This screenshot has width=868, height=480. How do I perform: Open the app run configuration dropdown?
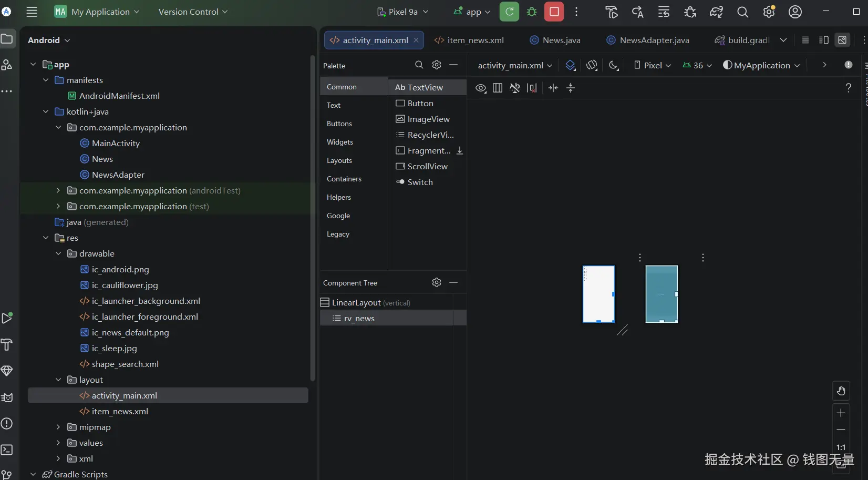point(472,12)
